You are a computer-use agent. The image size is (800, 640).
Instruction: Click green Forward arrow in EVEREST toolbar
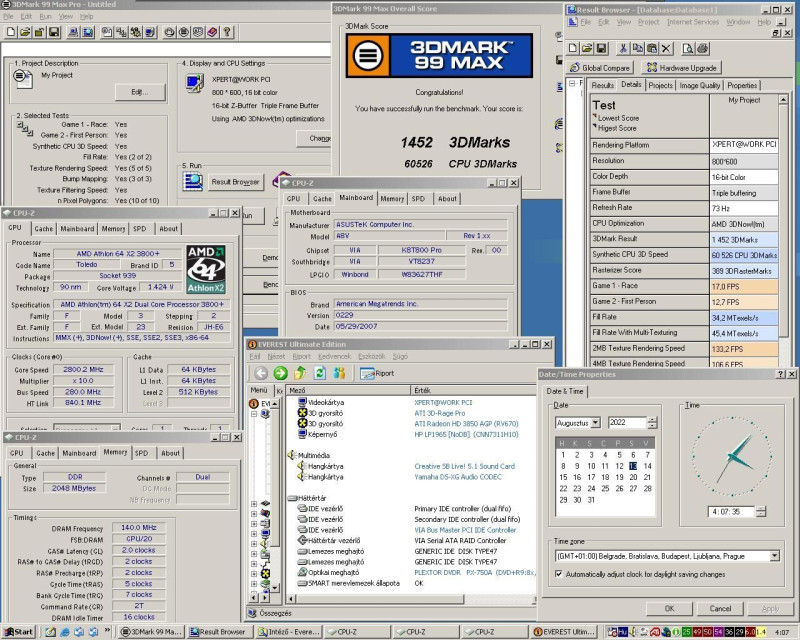point(280,373)
